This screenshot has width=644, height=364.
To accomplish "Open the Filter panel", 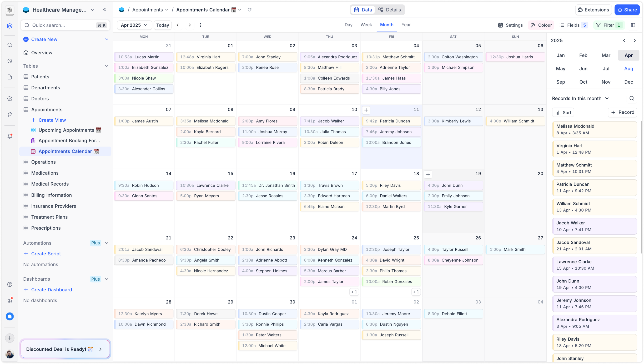I will point(609,25).
